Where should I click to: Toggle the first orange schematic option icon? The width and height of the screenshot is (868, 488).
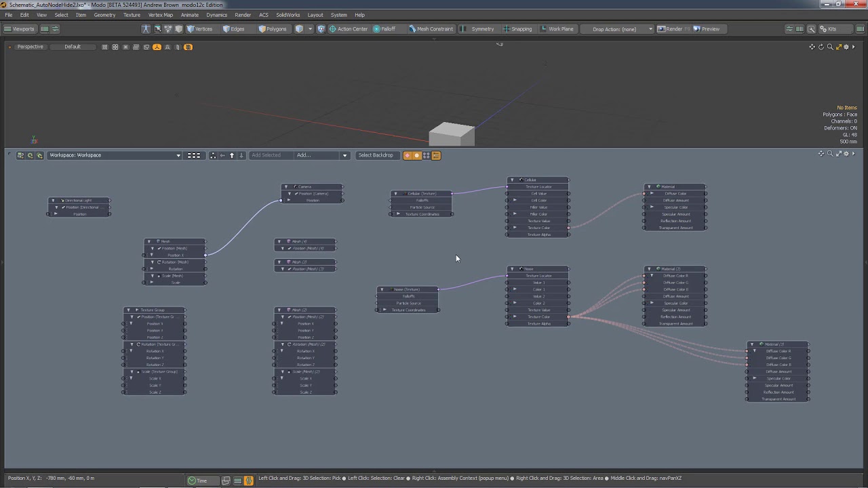point(408,155)
